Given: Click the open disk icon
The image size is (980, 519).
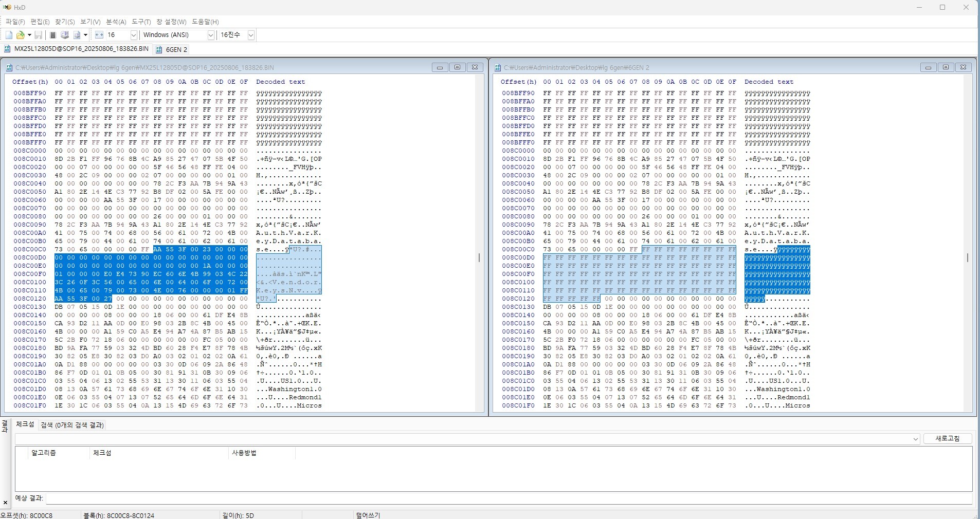Looking at the screenshot, I should (x=65, y=35).
